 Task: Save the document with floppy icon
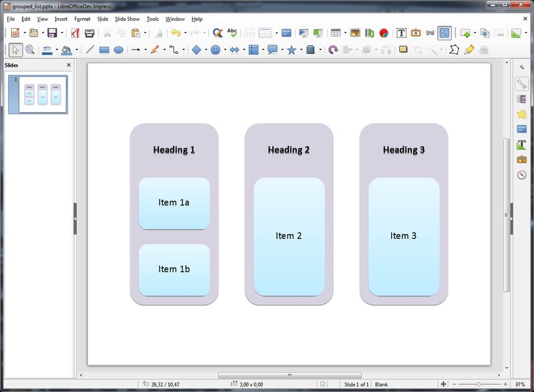(x=52, y=33)
